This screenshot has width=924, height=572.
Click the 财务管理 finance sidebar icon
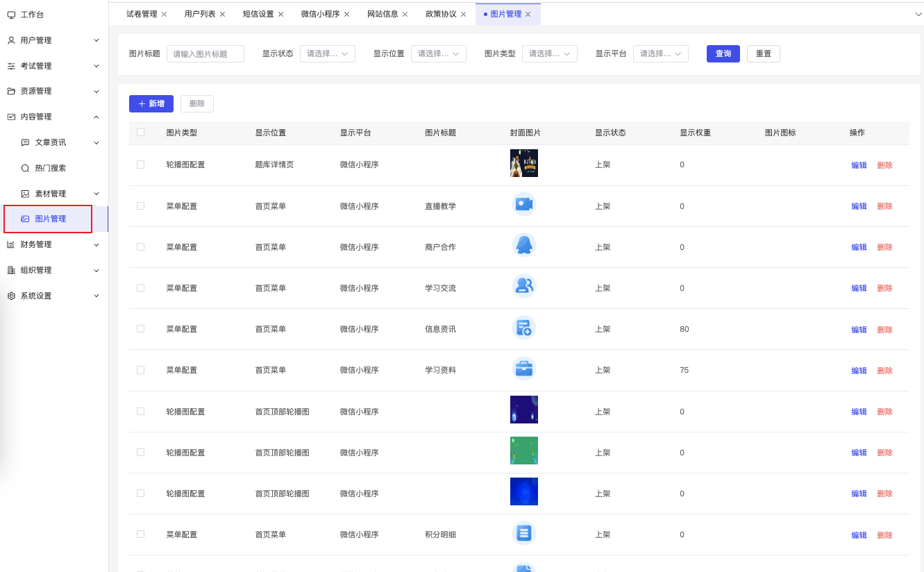10,244
